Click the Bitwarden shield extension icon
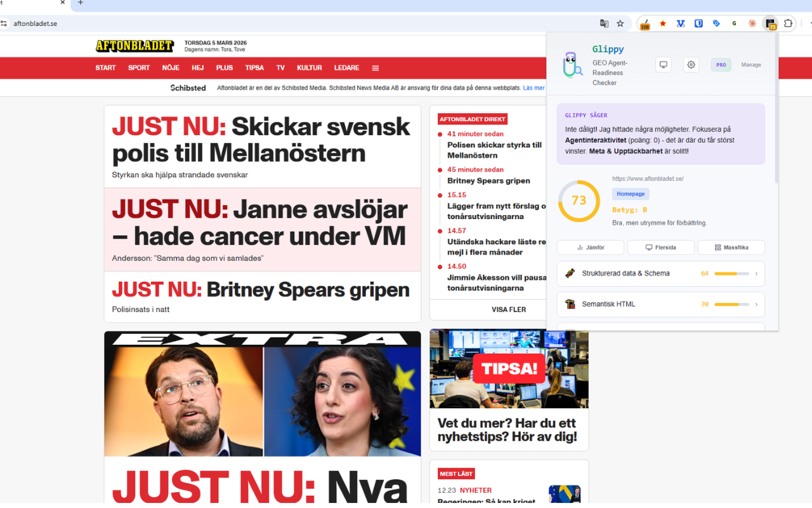 698,23
